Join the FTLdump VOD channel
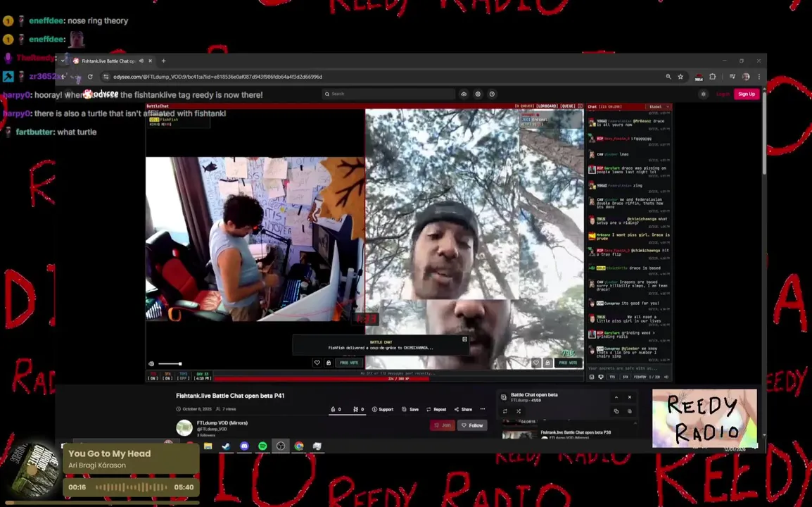The height and width of the screenshot is (507, 812). tap(443, 425)
